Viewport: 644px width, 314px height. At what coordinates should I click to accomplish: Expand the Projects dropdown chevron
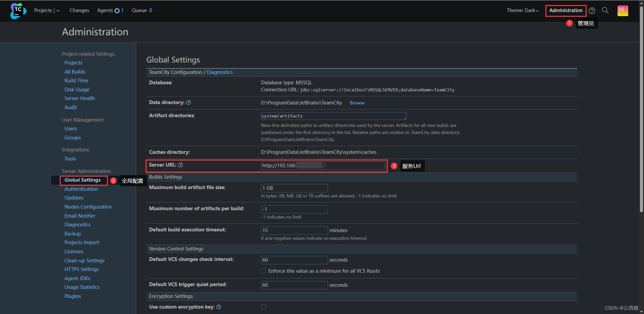click(58, 11)
